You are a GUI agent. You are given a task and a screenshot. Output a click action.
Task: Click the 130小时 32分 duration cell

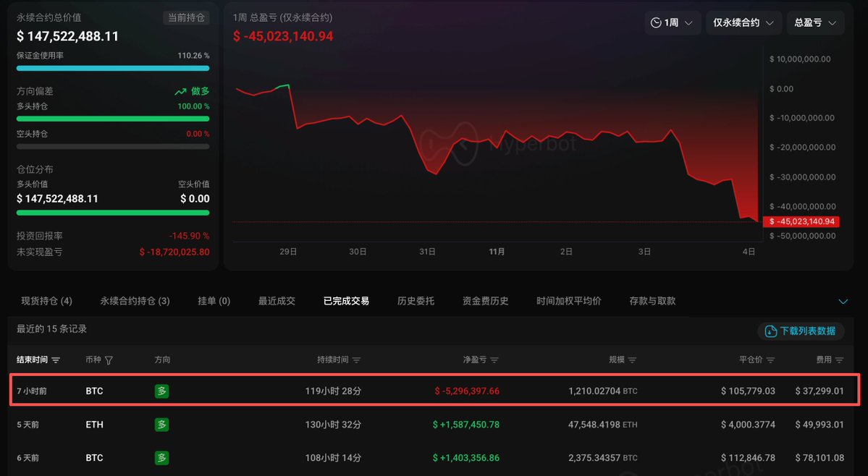click(x=333, y=425)
